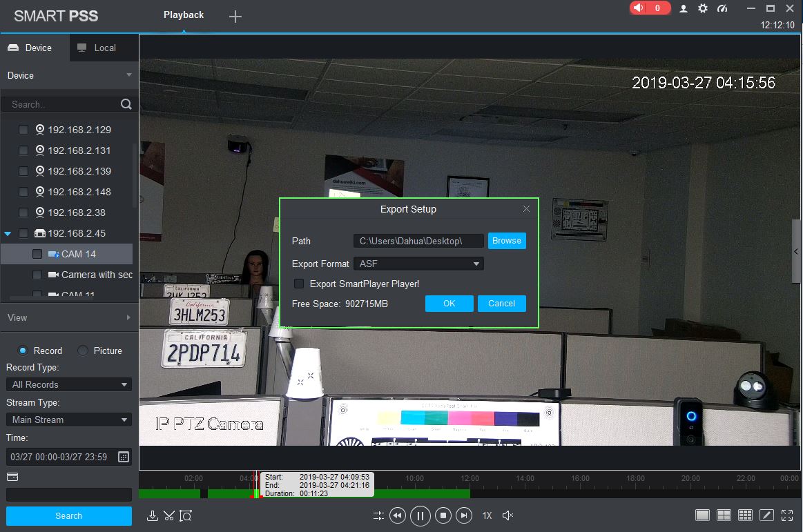The height and width of the screenshot is (532, 803).
Task: Click the download export icon
Action: [152, 515]
